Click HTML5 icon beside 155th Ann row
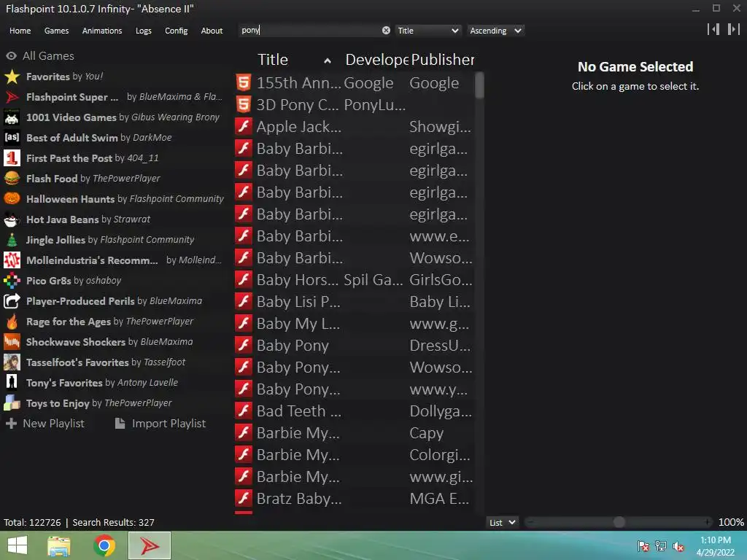This screenshot has width=747, height=560. click(x=244, y=83)
